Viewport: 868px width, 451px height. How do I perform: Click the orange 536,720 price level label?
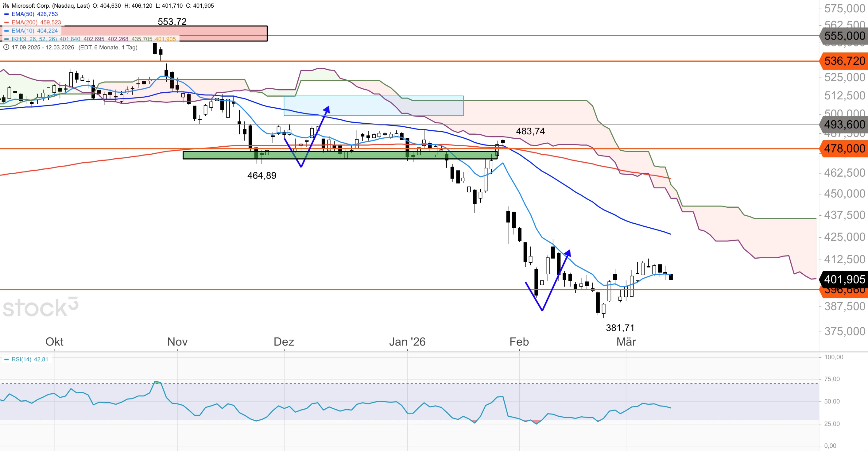[x=844, y=61]
